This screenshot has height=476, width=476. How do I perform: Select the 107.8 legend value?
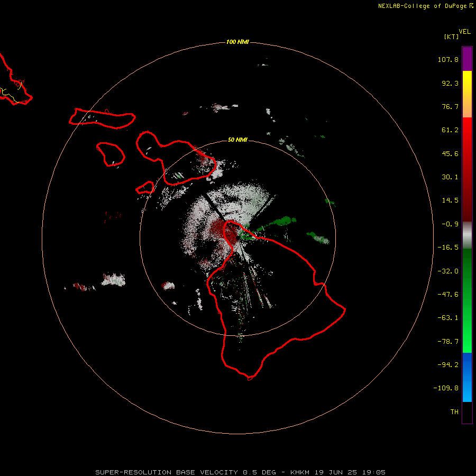pos(448,59)
